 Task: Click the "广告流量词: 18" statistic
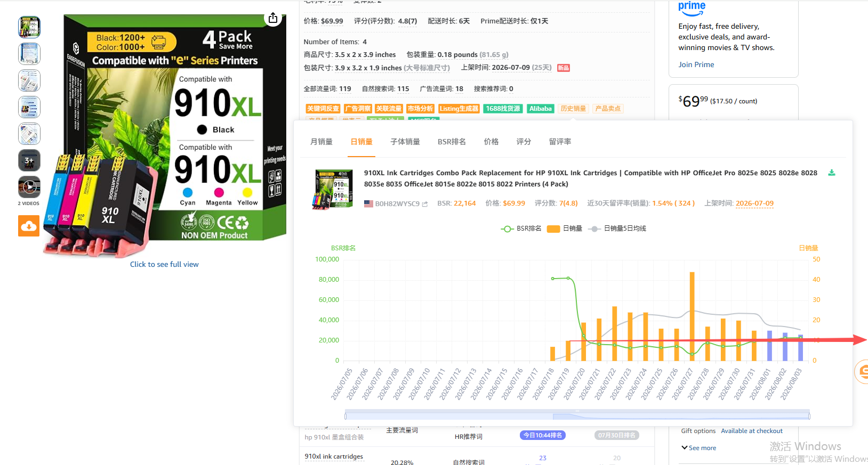441,89
